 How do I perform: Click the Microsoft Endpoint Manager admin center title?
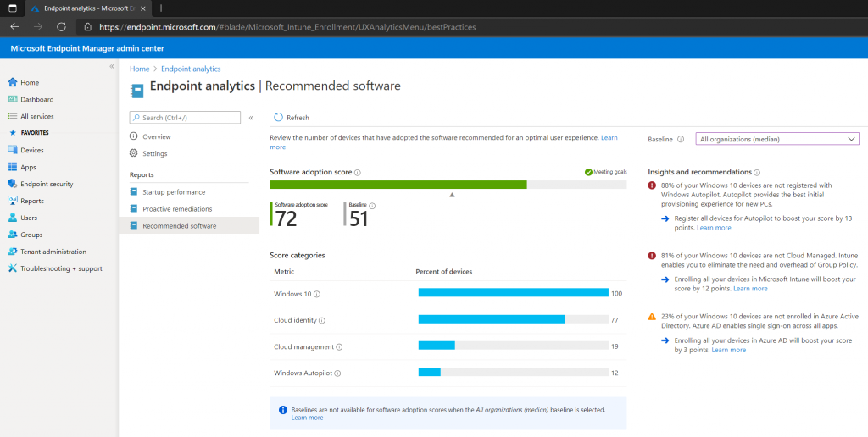(x=87, y=48)
